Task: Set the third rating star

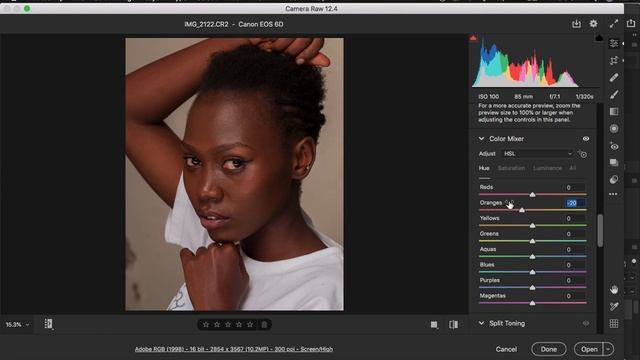Action: click(x=228, y=324)
